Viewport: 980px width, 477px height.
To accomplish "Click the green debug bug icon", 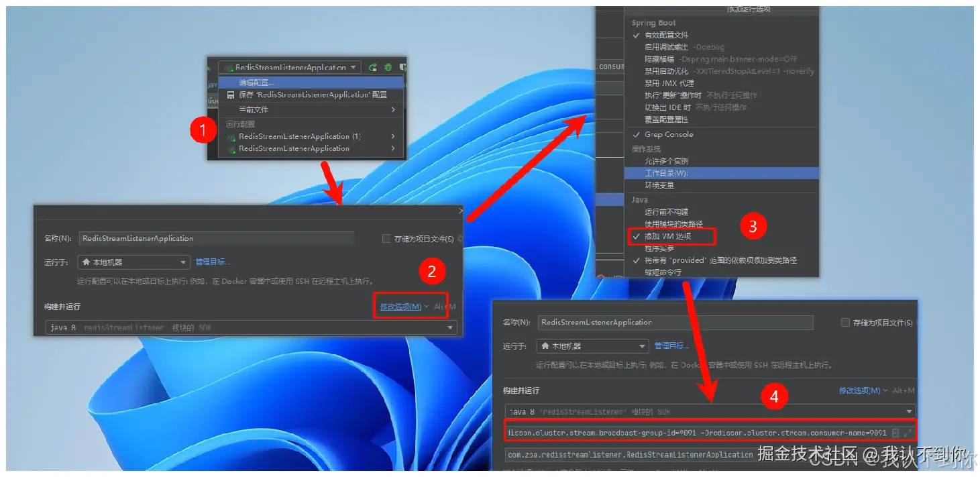I will point(388,68).
